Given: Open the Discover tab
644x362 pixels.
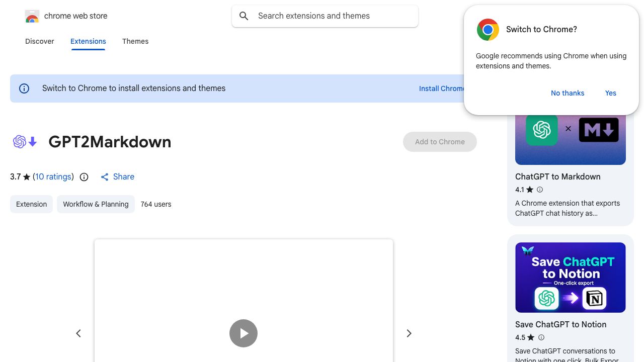Looking at the screenshot, I should pyautogui.click(x=40, y=41).
